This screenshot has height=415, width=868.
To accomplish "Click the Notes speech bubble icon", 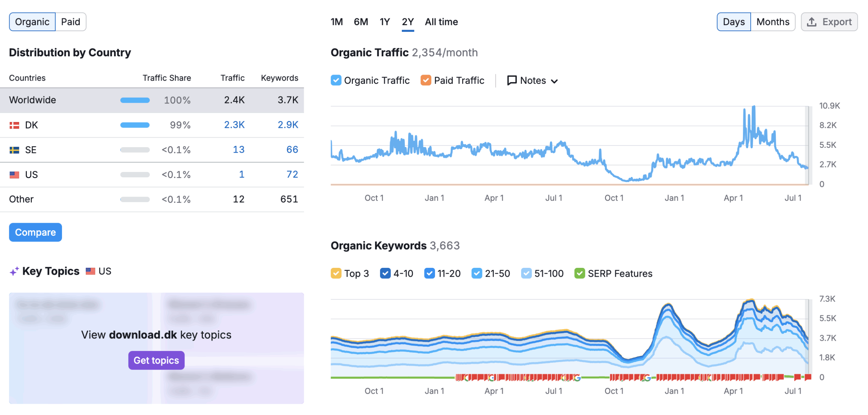I will click(511, 80).
